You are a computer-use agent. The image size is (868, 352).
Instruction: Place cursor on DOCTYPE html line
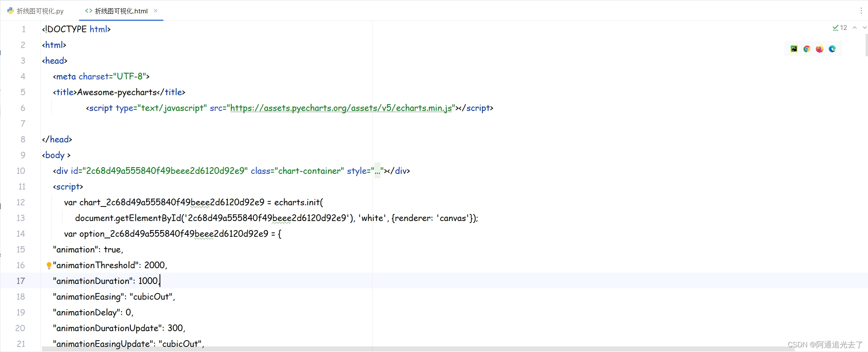click(76, 29)
